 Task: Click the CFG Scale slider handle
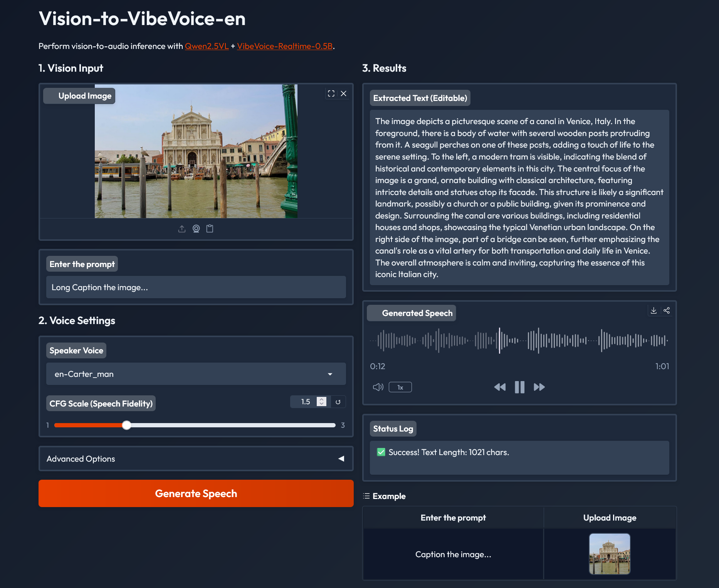(x=126, y=425)
